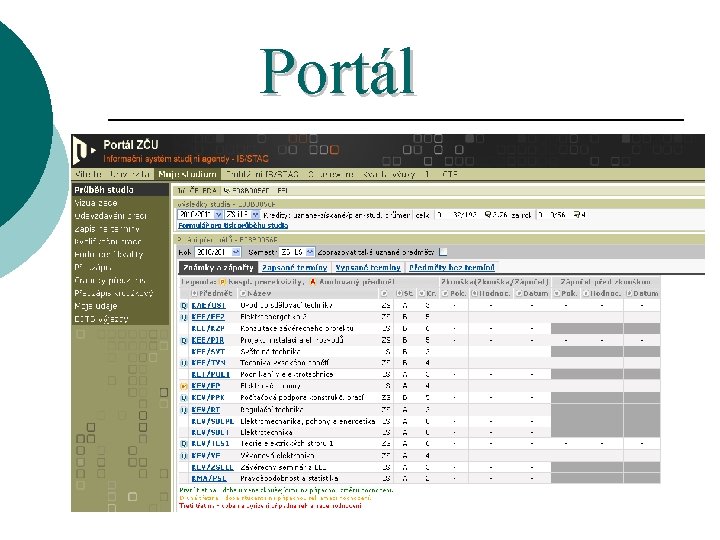This screenshot has height=540, width=720.
Task: Open KMA/PSE course link
Action: (209, 478)
